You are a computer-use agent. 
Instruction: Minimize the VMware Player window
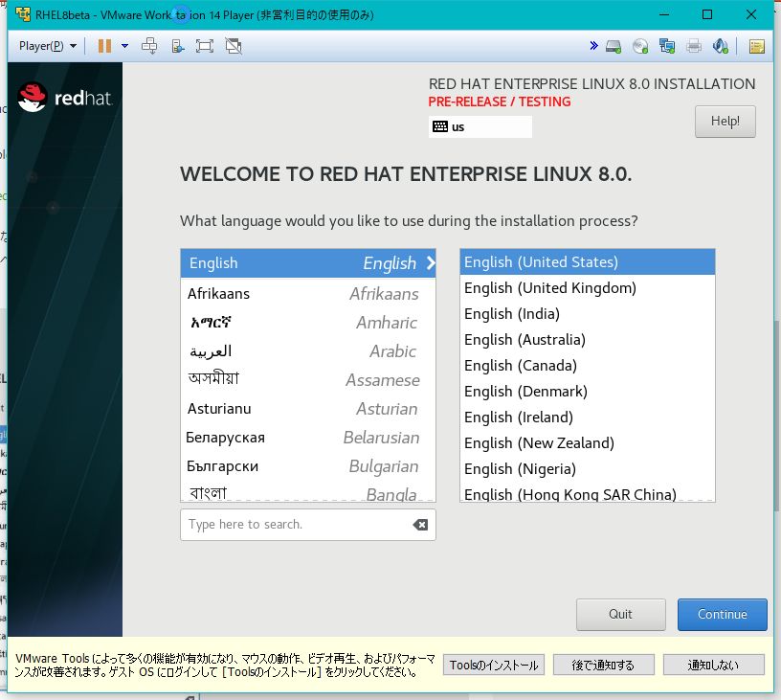click(664, 14)
